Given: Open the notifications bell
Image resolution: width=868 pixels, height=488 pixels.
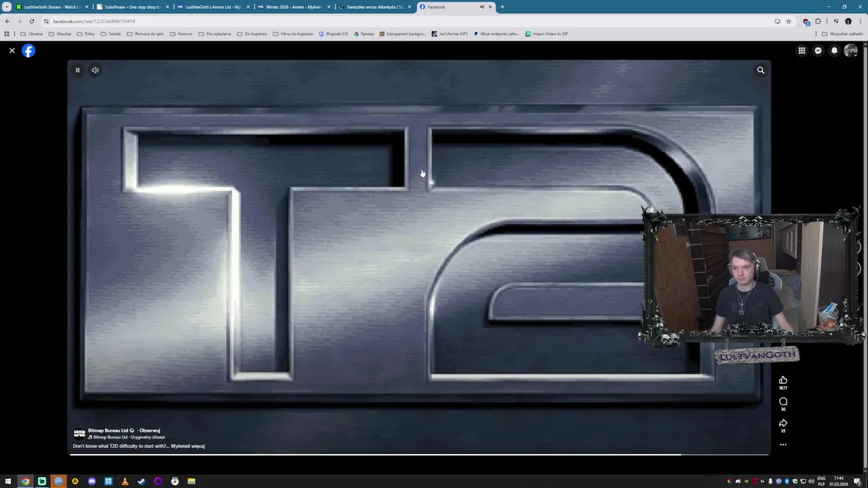Looking at the screenshot, I should [x=834, y=51].
